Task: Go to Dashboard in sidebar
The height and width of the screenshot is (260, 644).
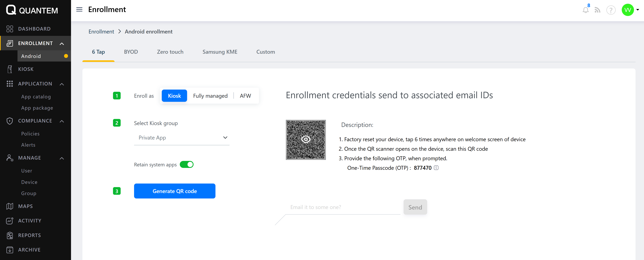Action: [x=34, y=29]
